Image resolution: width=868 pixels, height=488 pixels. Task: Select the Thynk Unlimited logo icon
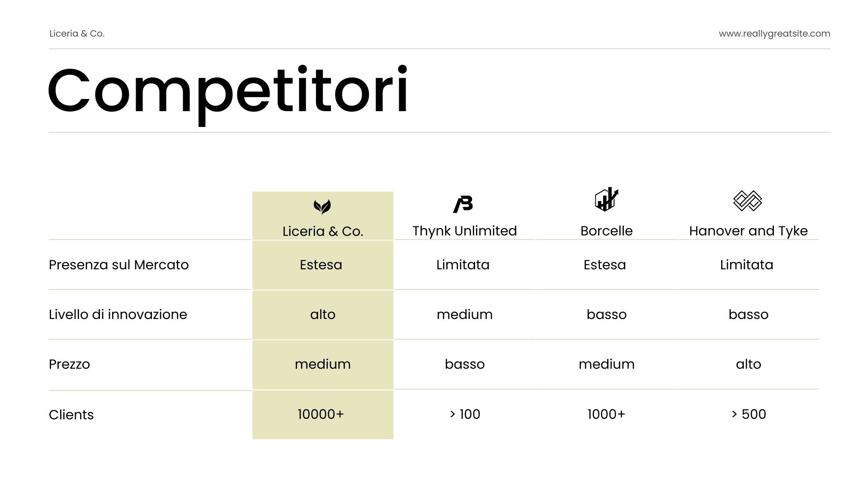click(x=463, y=204)
